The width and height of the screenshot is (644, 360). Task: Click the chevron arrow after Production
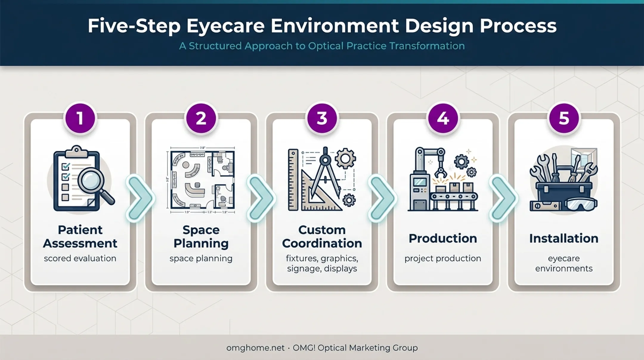pyautogui.click(x=503, y=199)
